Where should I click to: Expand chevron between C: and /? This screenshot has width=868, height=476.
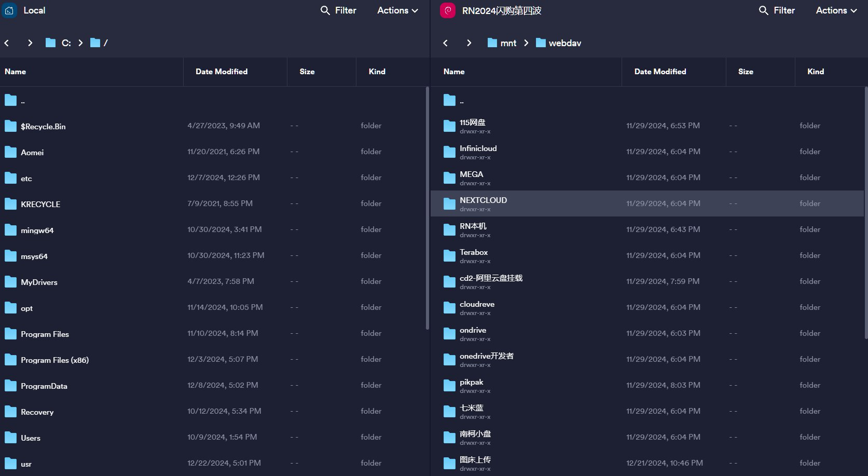(x=80, y=43)
